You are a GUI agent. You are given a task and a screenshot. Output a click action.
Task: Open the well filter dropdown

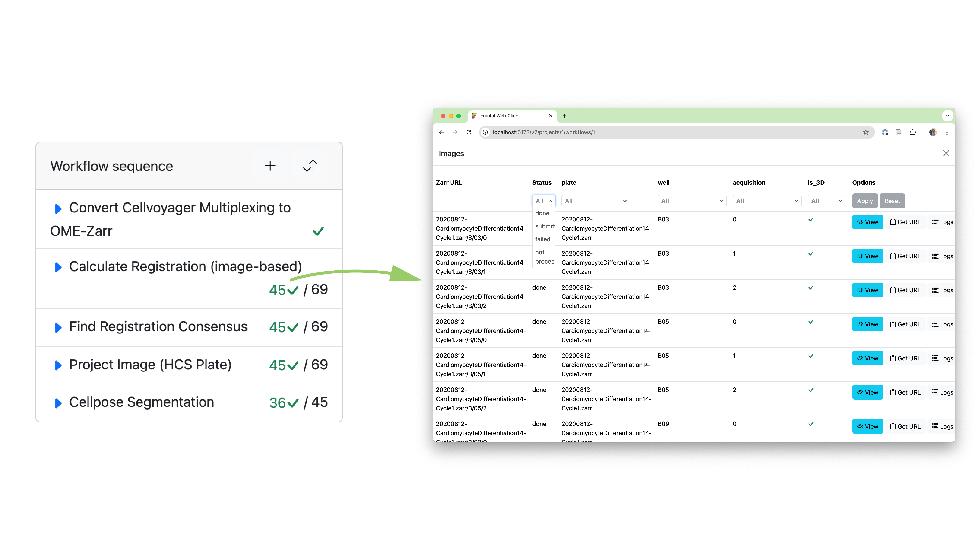(692, 201)
